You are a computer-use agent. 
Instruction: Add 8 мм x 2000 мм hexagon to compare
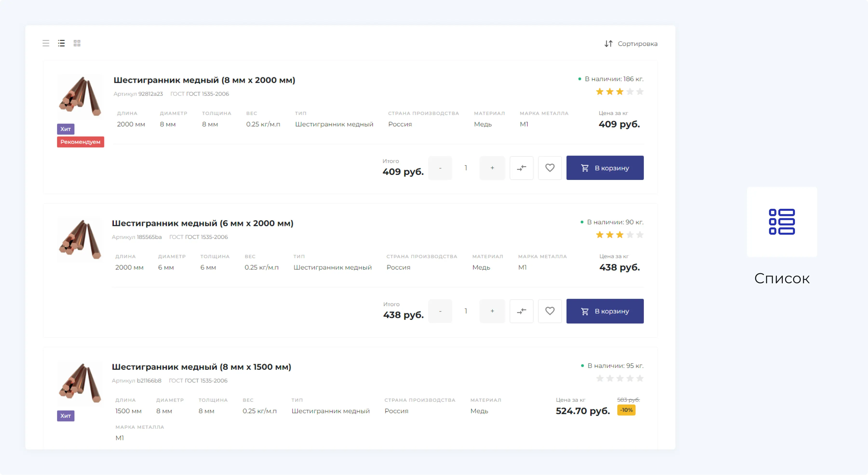click(x=521, y=168)
